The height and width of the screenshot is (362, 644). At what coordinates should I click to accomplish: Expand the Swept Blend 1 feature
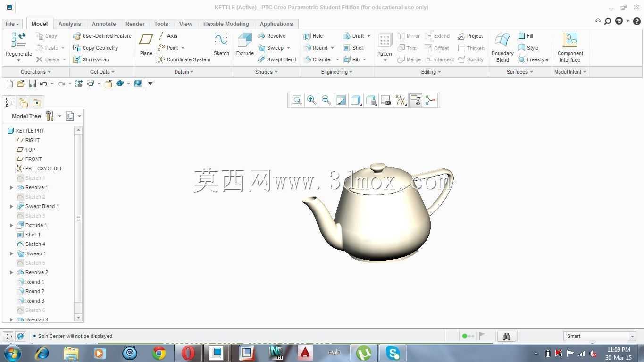tap(12, 206)
